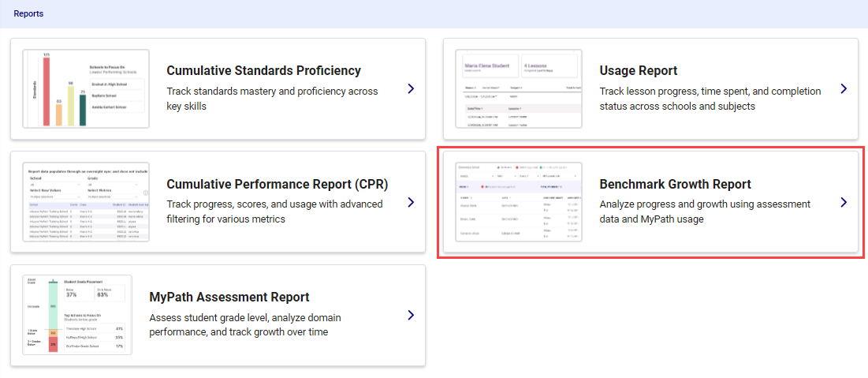
Task: Open MyPath Assessment Report using its chevron
Action: pos(411,316)
